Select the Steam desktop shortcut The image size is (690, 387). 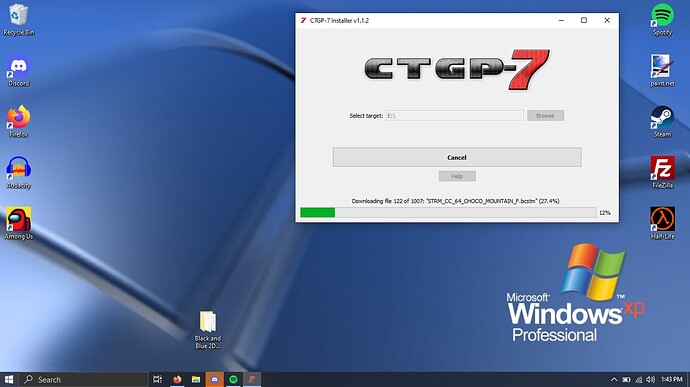[x=662, y=122]
